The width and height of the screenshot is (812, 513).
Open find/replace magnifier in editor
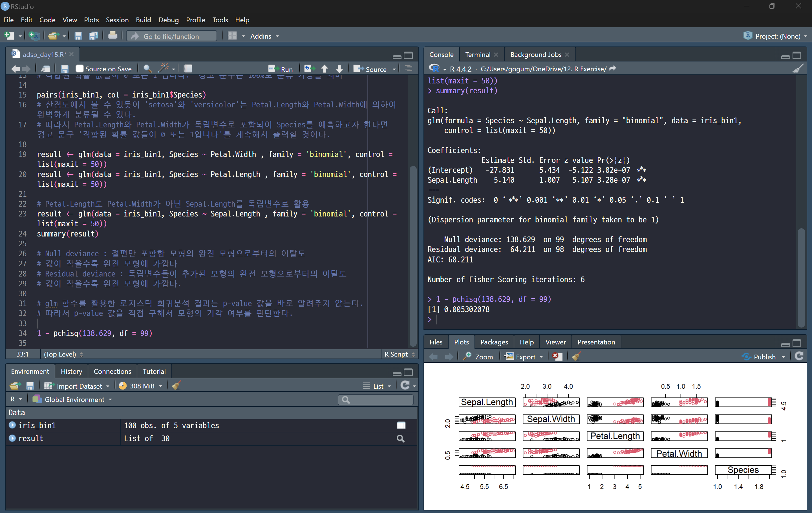[147, 69]
